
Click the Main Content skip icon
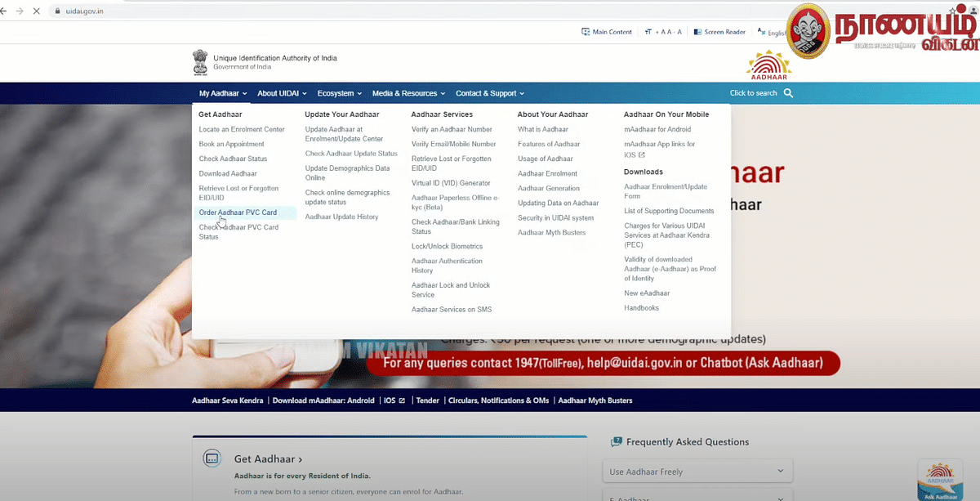click(586, 32)
